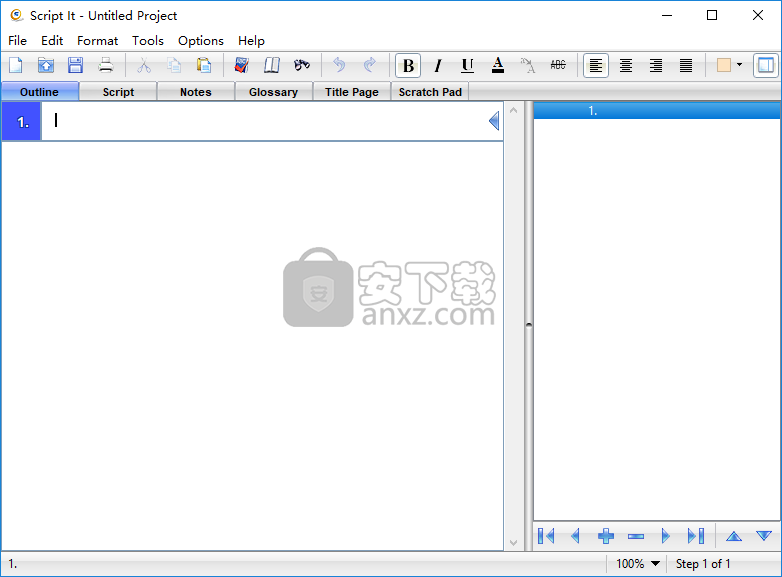Click the font color A icon
The image size is (782, 577).
tap(498, 65)
